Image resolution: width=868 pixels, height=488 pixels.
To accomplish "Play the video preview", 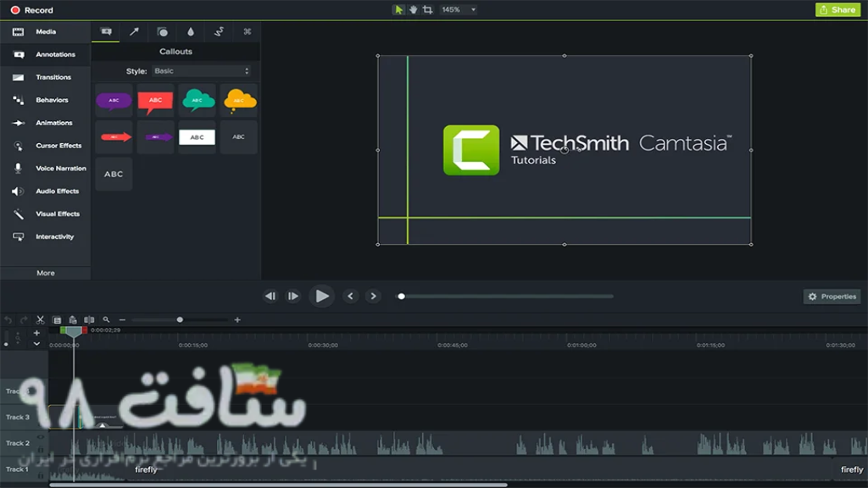I will point(321,296).
